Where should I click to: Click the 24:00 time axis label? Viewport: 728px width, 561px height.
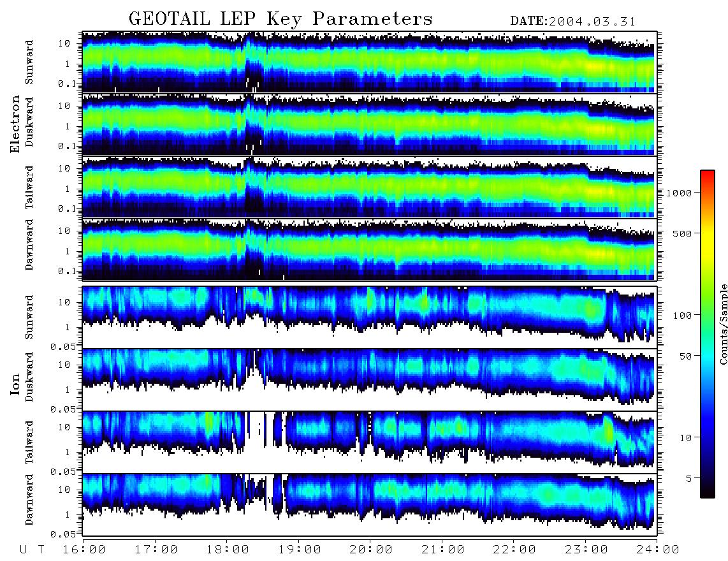(657, 550)
